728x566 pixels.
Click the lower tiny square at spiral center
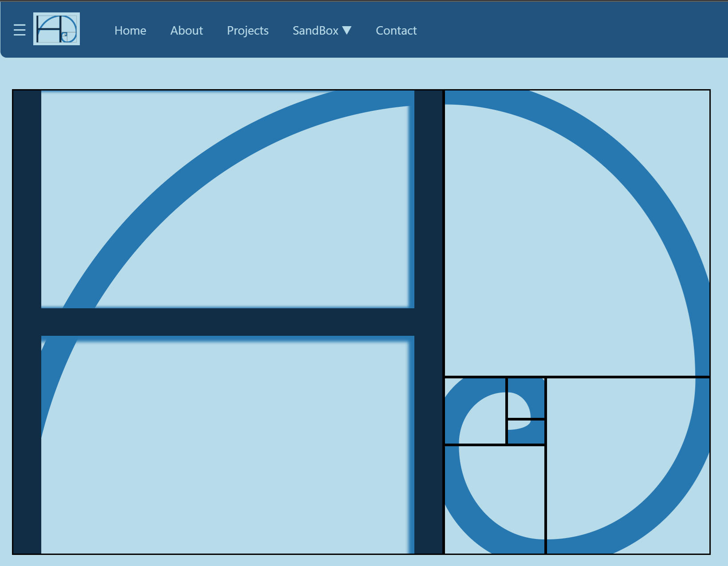[526, 432]
